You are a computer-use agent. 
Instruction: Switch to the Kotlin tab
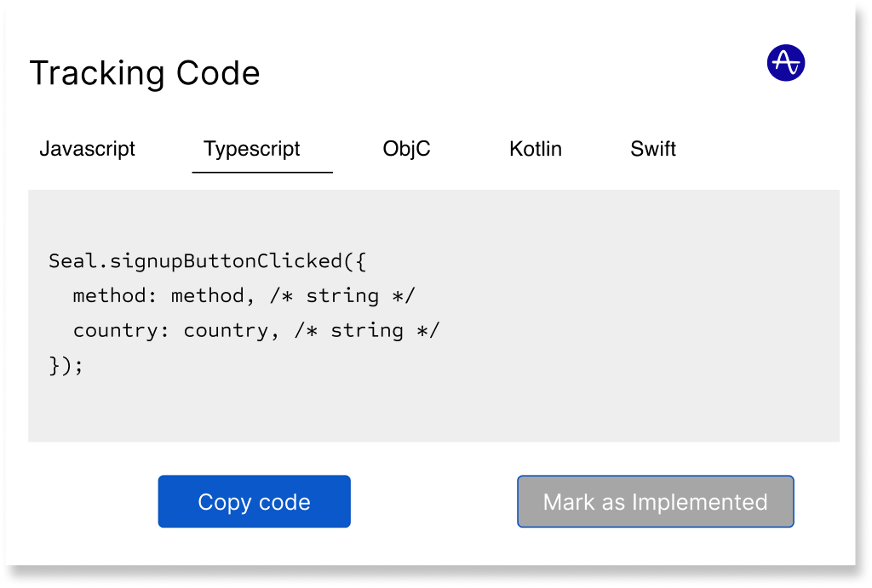coord(536,149)
